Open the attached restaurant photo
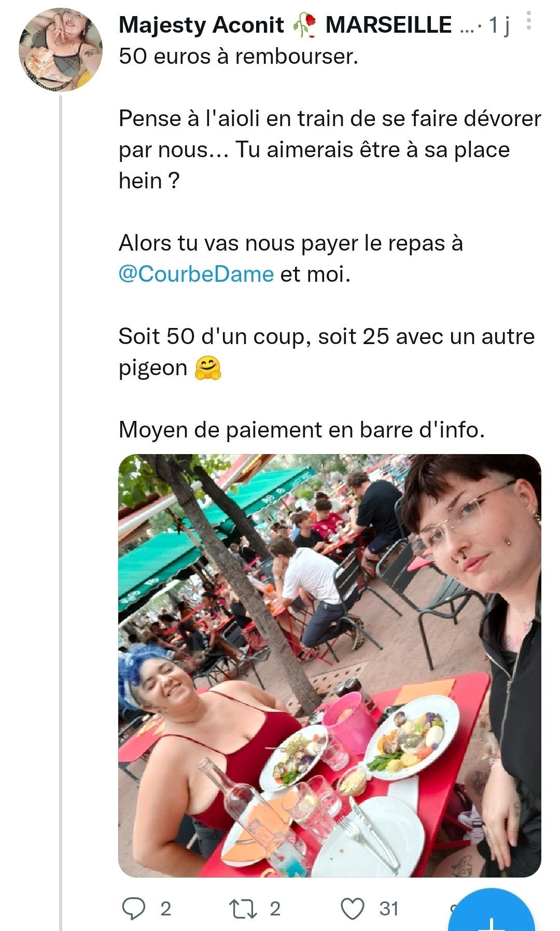The height and width of the screenshot is (931, 560). pos(330,666)
